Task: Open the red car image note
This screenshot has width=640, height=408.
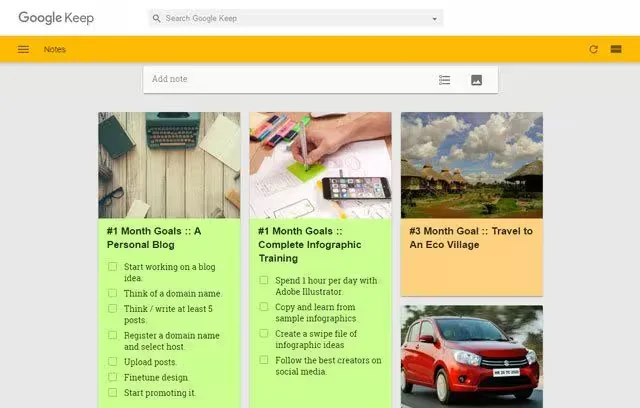Action: coord(471,356)
